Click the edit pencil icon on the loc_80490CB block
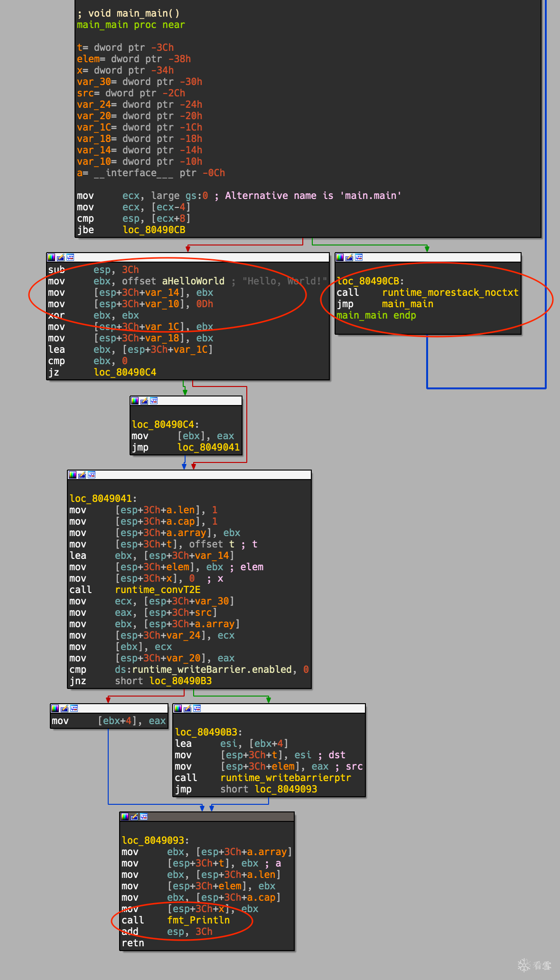 click(349, 257)
